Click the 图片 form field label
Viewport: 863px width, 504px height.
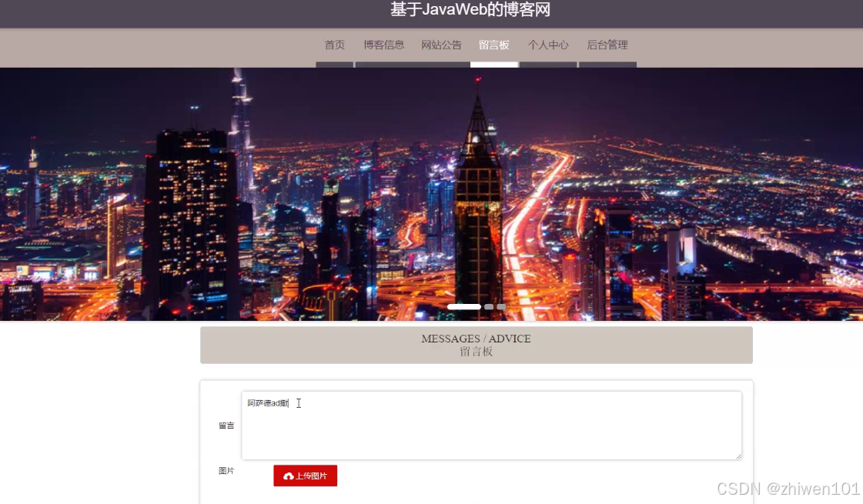(x=226, y=470)
